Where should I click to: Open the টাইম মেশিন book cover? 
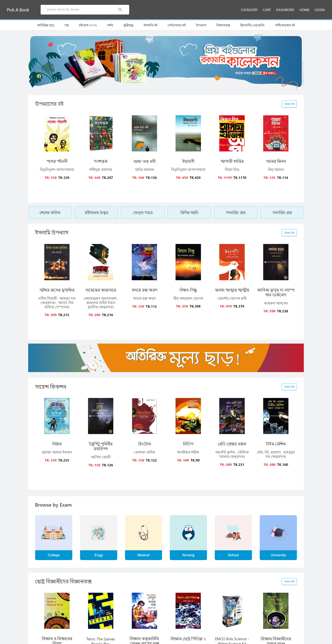click(276, 416)
